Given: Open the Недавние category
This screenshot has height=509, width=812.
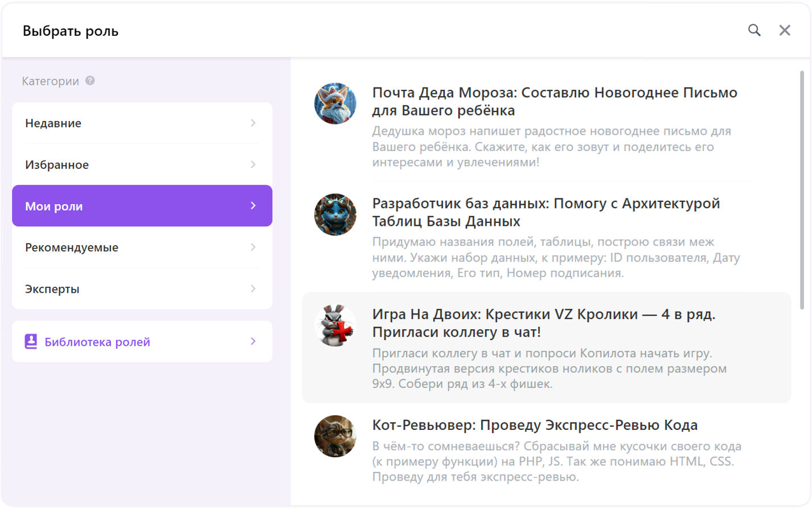Looking at the screenshot, I should tap(53, 123).
